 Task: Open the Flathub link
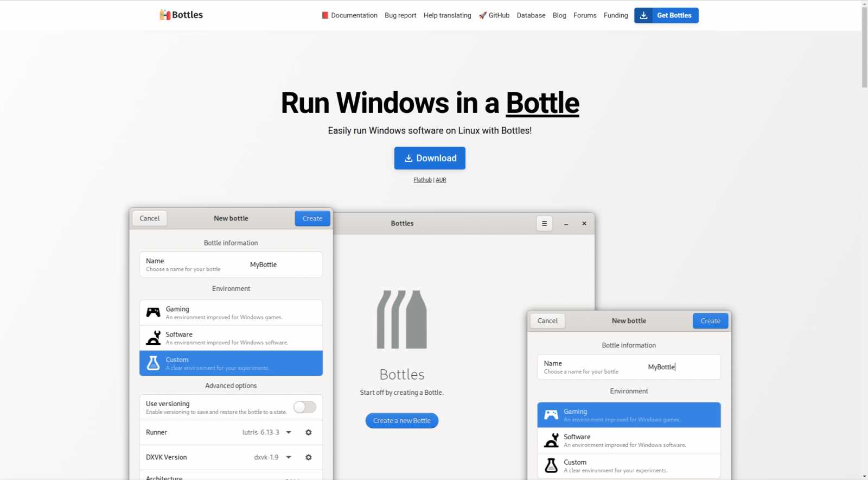(423, 180)
